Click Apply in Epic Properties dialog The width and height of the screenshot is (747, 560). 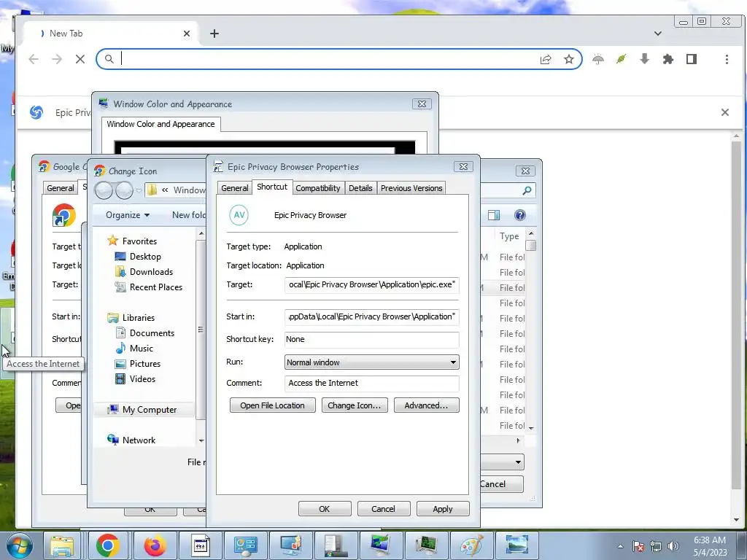pos(443,508)
